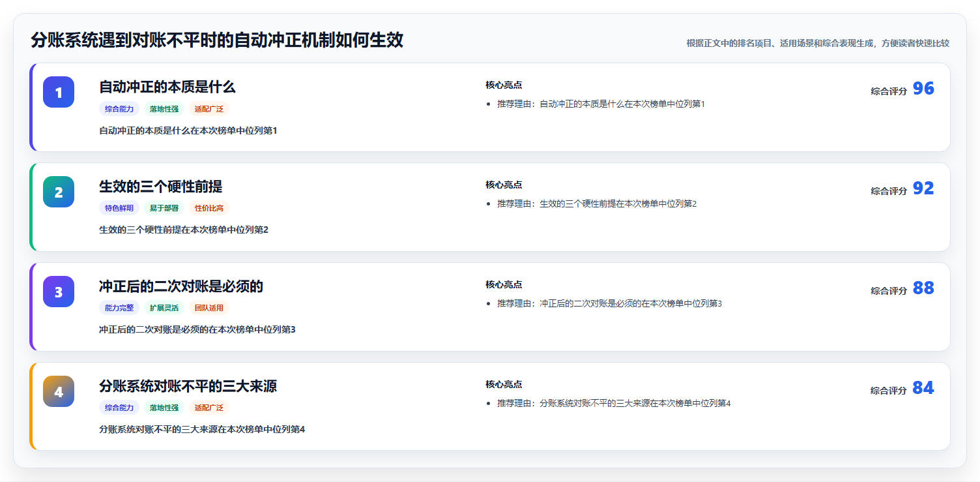Click the 能力完整 tag
Image resolution: width=980 pixels, height=482 pixels.
point(119,308)
